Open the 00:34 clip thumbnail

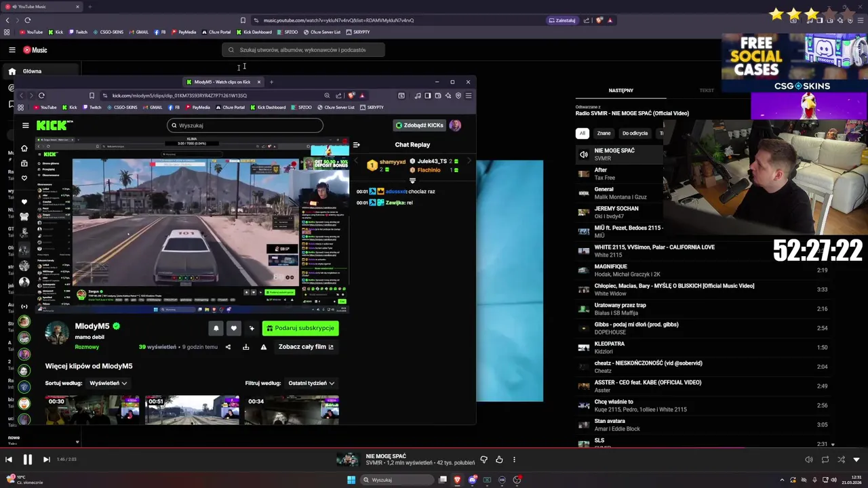click(x=292, y=410)
